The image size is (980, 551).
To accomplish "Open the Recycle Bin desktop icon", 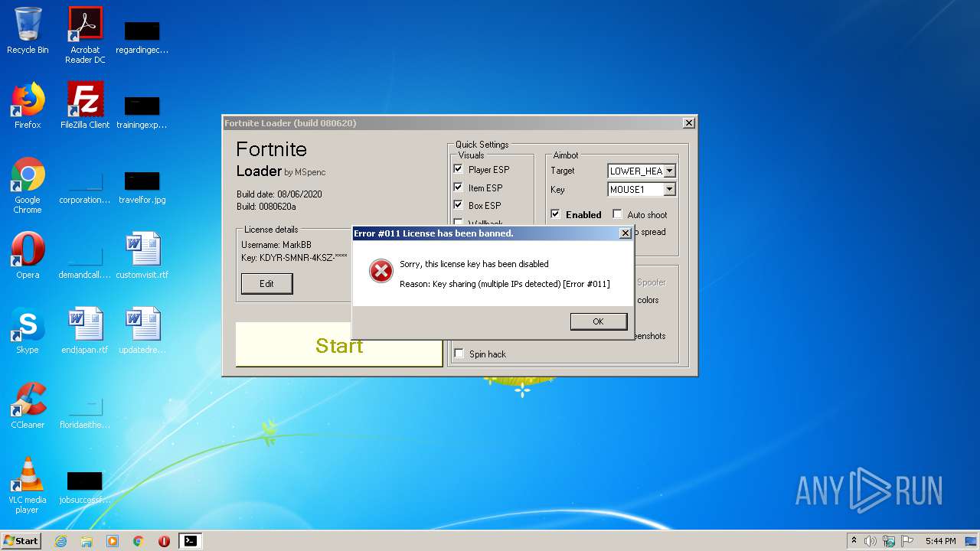I will [x=28, y=31].
